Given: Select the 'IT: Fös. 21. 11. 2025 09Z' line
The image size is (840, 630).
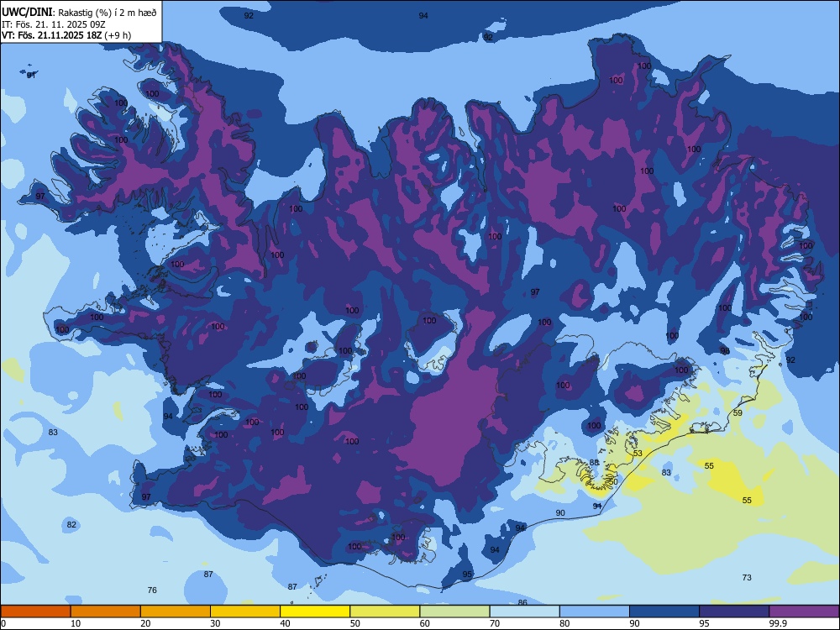Looking at the screenshot, I should tap(54, 24).
